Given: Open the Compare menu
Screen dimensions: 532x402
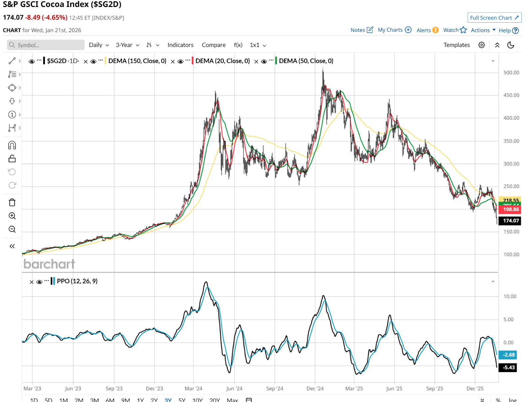Looking at the screenshot, I should coord(213,45).
